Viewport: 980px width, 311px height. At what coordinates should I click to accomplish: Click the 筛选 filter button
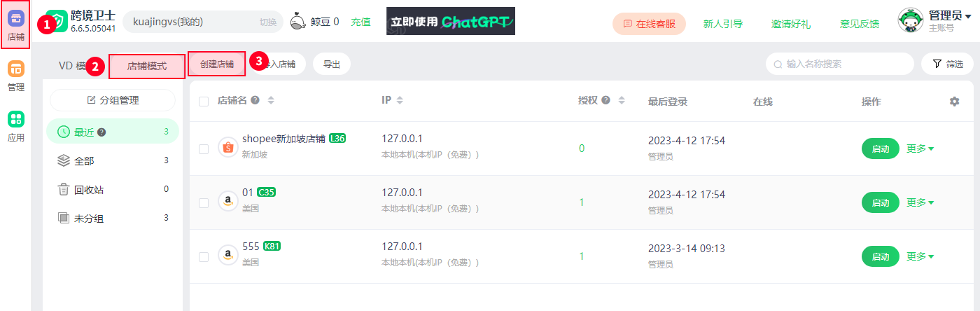point(947,64)
